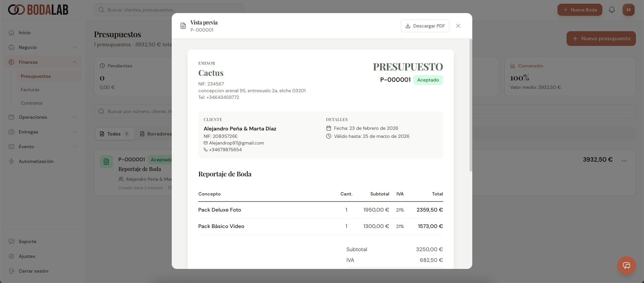This screenshot has height=283, width=644.
Task: Expand the Operaciones section chevron
Action: 75,117
